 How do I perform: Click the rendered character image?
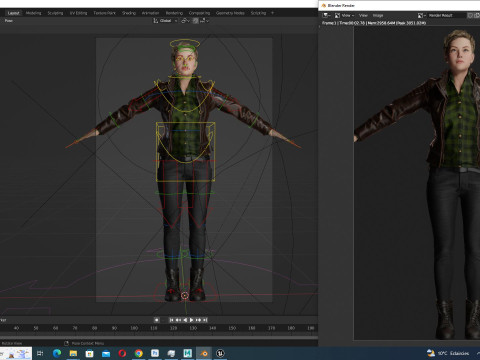tap(417, 183)
